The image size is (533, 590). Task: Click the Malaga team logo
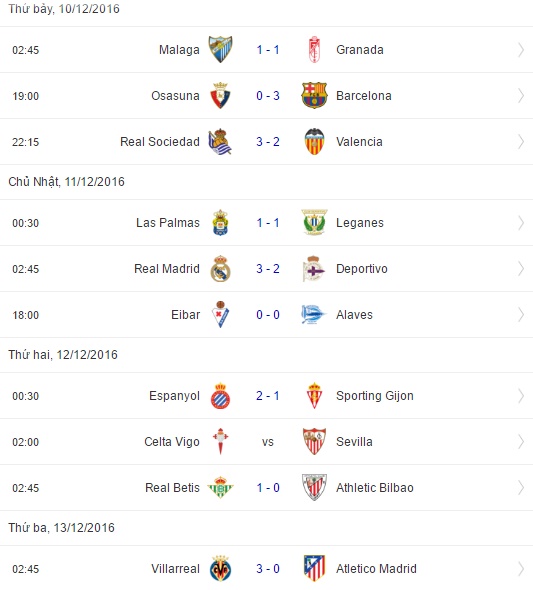[x=220, y=49]
